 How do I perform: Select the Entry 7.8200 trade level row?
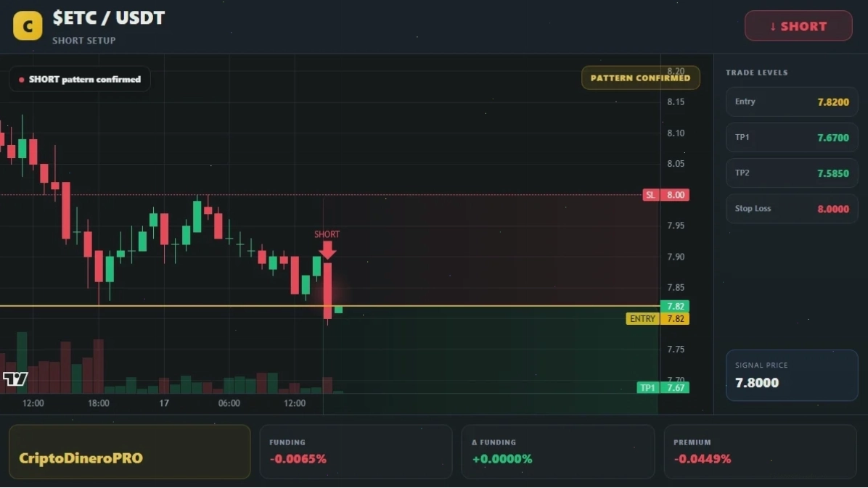tap(792, 102)
